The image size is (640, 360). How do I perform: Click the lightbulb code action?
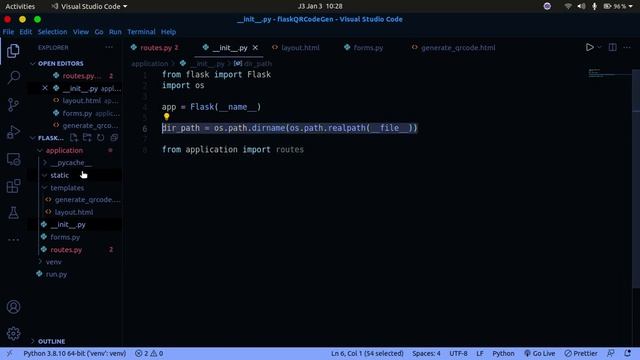pyautogui.click(x=166, y=117)
